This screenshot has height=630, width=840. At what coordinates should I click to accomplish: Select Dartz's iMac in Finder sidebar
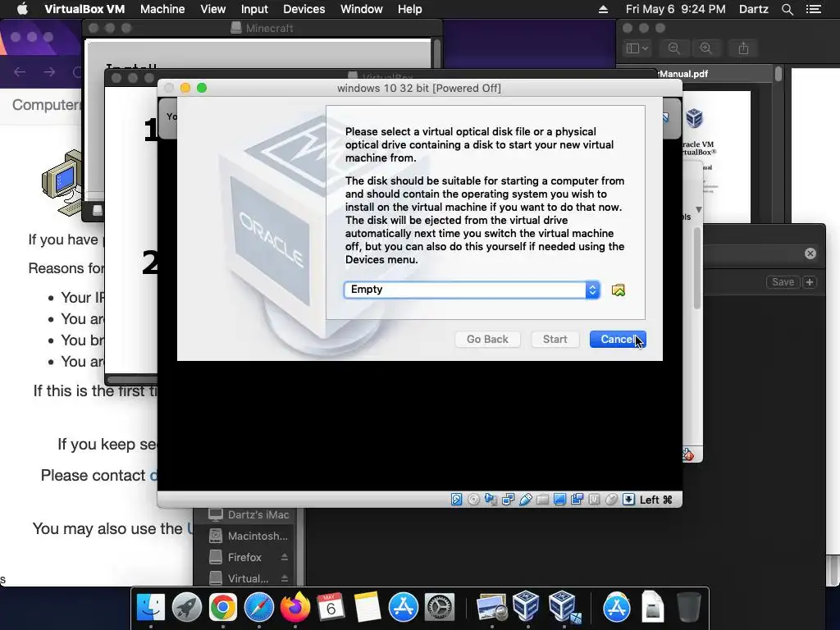[x=249, y=514]
